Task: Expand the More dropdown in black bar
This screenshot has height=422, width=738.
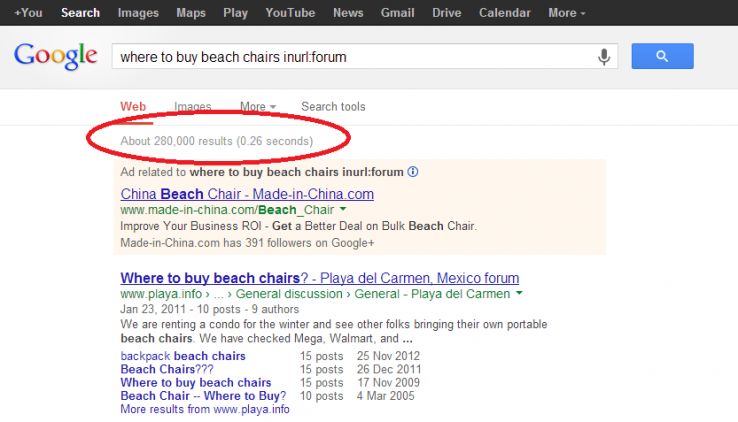Action: 566,13
